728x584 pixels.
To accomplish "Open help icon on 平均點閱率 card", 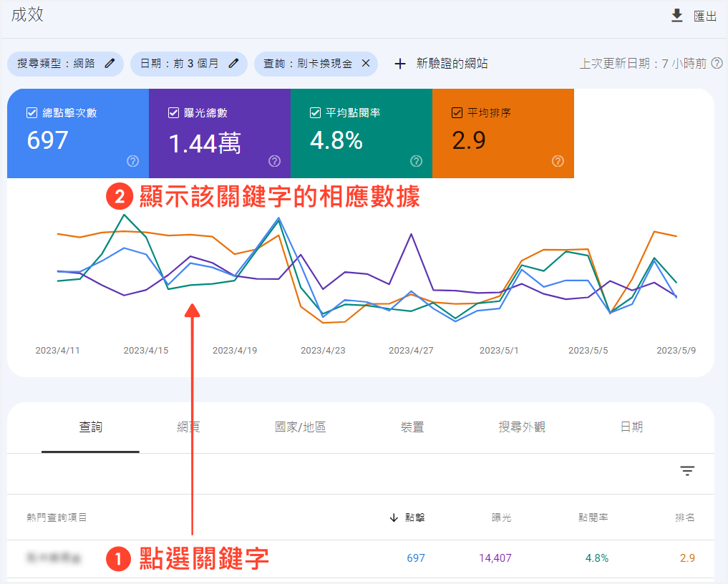I will [x=416, y=161].
